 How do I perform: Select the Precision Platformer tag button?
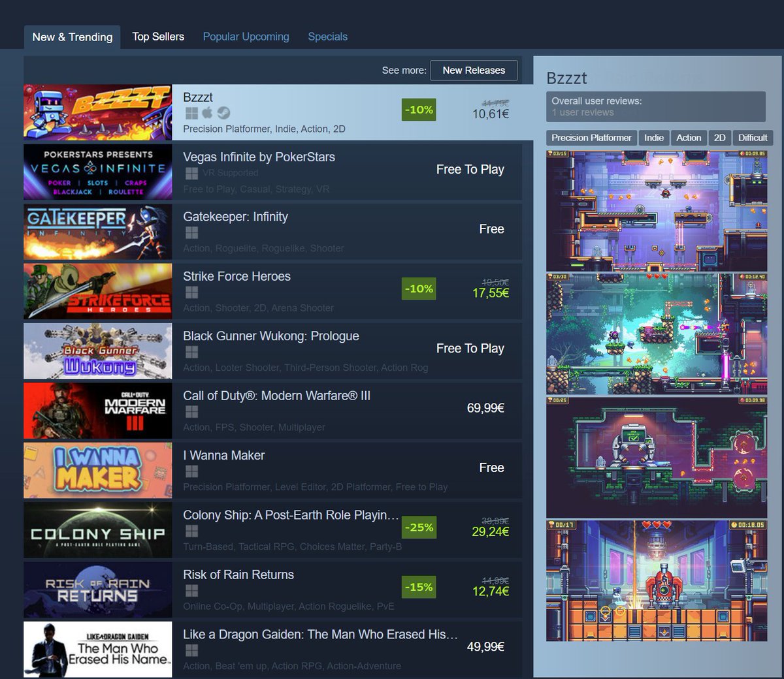point(591,138)
